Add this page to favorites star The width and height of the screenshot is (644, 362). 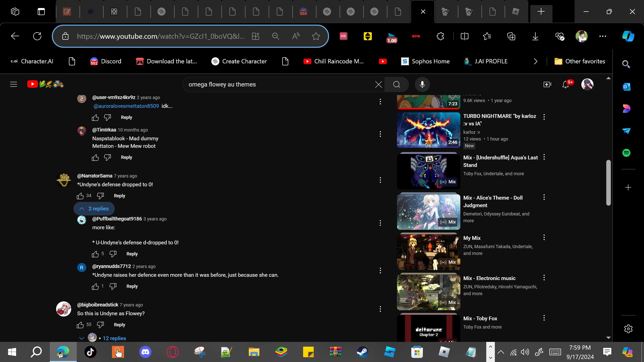(316, 36)
